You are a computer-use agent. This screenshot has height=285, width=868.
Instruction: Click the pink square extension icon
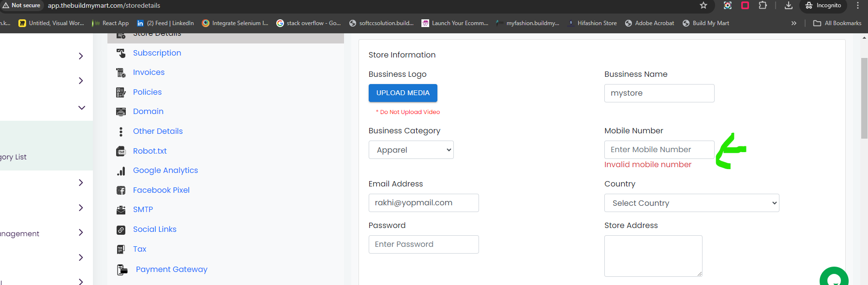click(745, 5)
